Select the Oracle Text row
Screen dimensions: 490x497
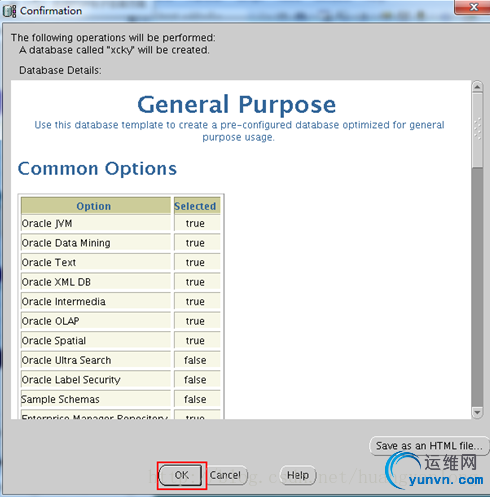(121, 262)
